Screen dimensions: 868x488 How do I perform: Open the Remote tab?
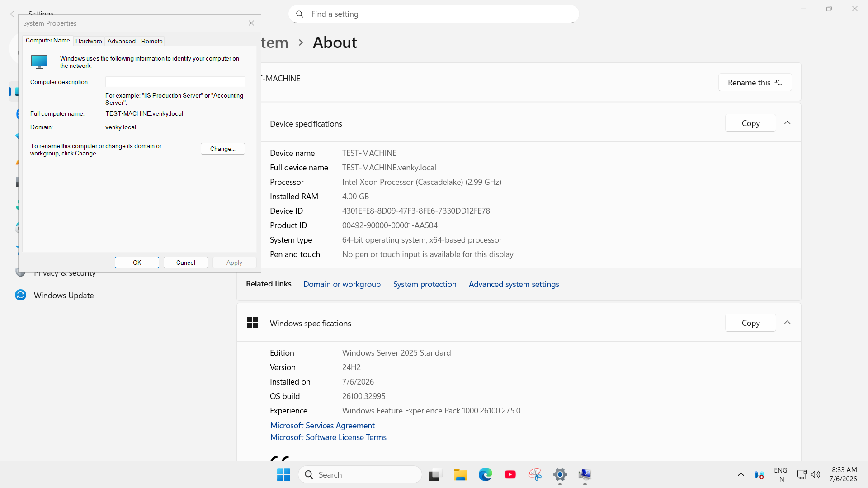[151, 41]
